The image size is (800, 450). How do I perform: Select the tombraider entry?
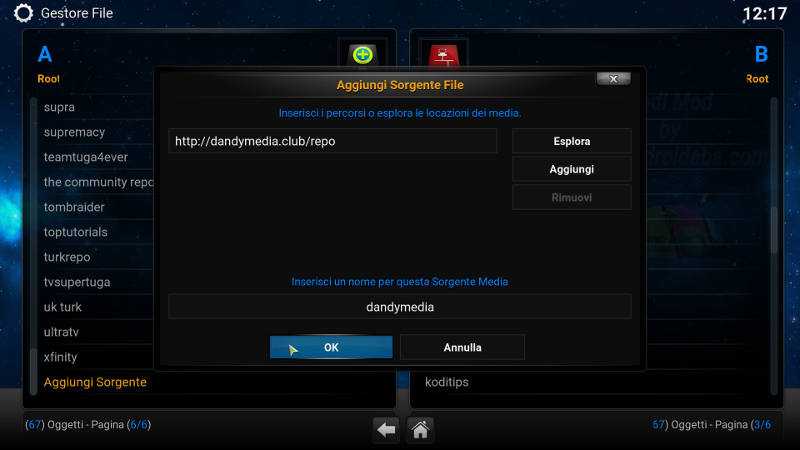click(x=74, y=207)
